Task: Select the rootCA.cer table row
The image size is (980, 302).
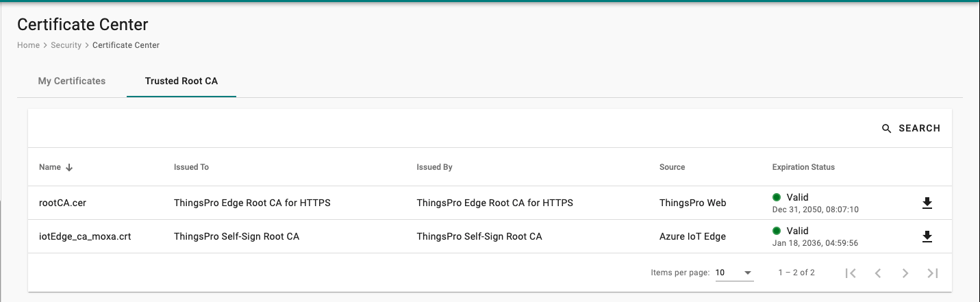Action: point(490,203)
